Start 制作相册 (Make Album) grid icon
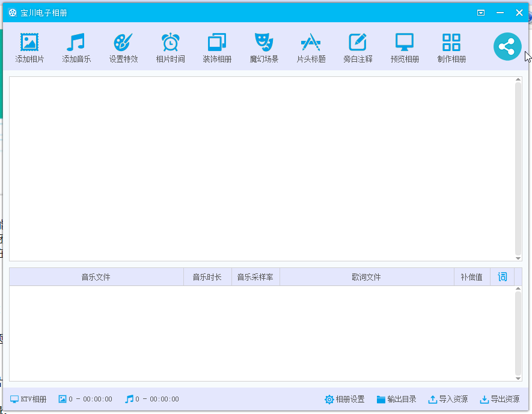This screenshot has height=414, width=532. coord(451,43)
